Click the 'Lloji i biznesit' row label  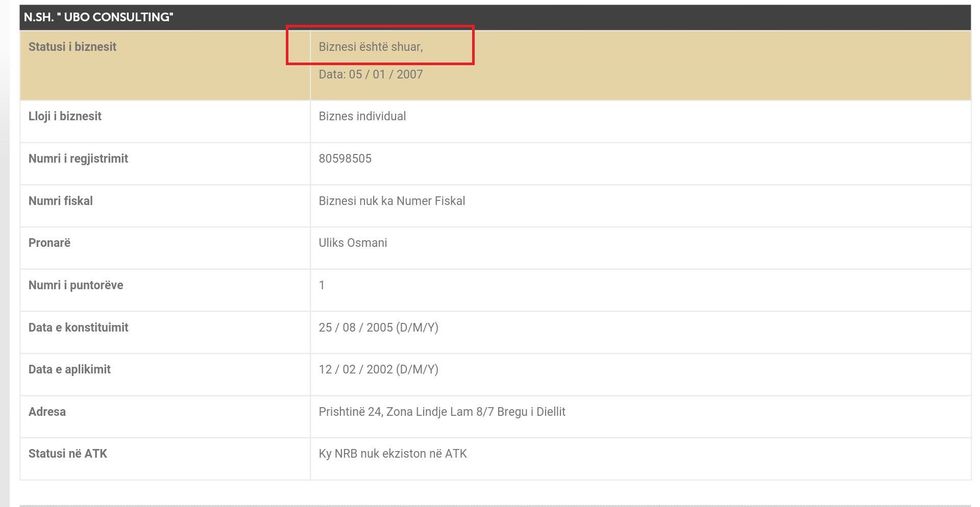point(65,116)
